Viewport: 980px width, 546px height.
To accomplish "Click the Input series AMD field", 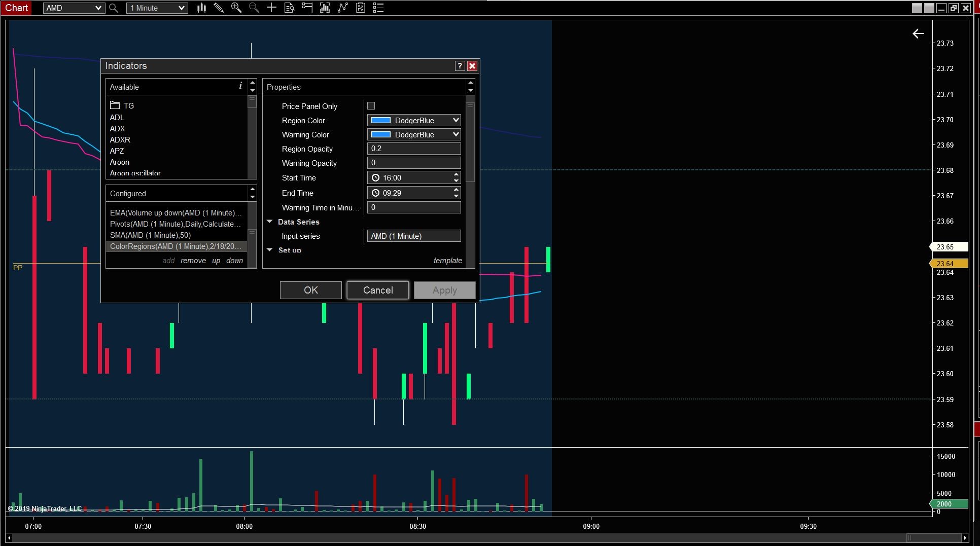I will tap(414, 236).
